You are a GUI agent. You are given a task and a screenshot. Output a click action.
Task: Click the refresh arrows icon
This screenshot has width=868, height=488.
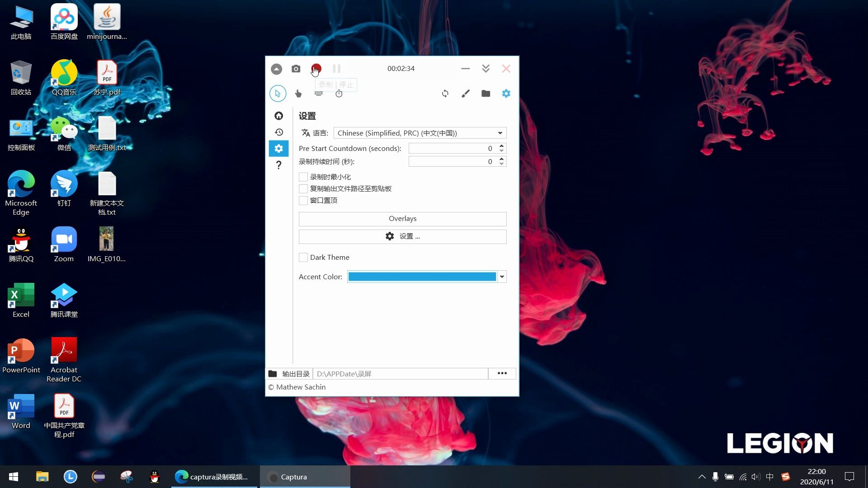(445, 94)
